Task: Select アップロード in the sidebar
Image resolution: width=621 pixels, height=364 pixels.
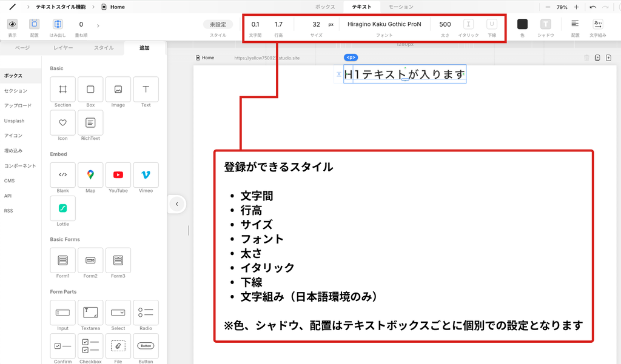Action: (18, 105)
